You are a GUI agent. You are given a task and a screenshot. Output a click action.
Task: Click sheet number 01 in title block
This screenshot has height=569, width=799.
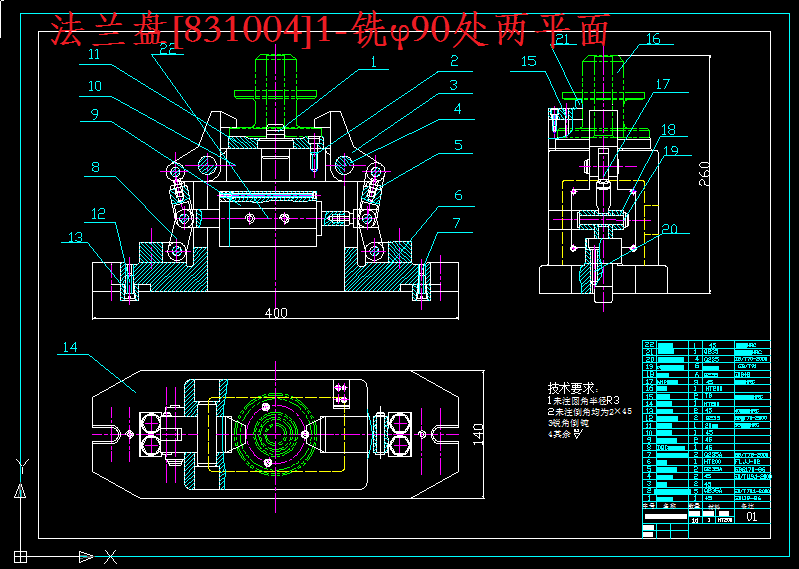[x=752, y=517]
